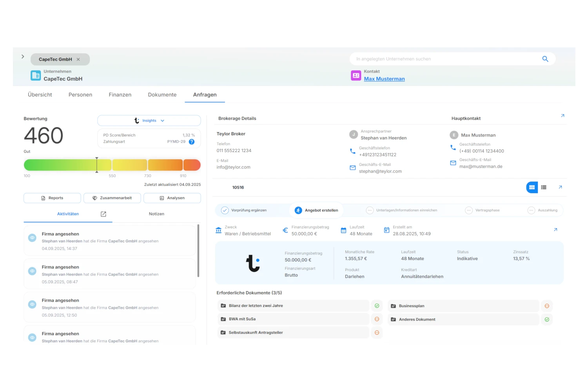Expand the sidebar with the chevron arrow
The height and width of the screenshot is (392, 588).
click(x=23, y=57)
